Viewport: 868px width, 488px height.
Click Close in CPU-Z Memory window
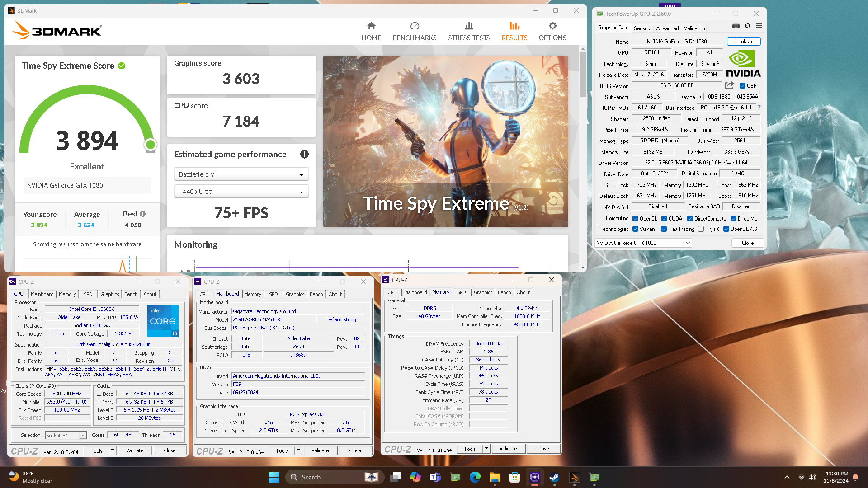coord(543,449)
